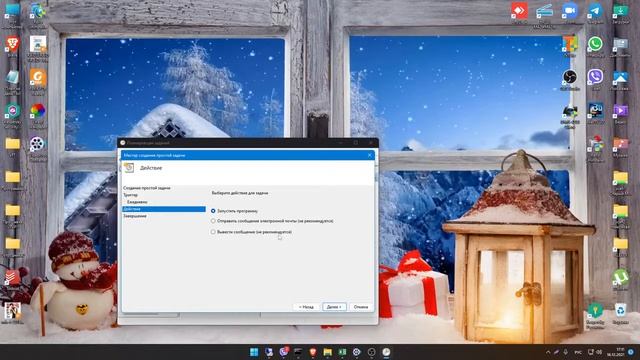Click the input language indicator in tray
Screen dimensions: 640x360
point(578,352)
